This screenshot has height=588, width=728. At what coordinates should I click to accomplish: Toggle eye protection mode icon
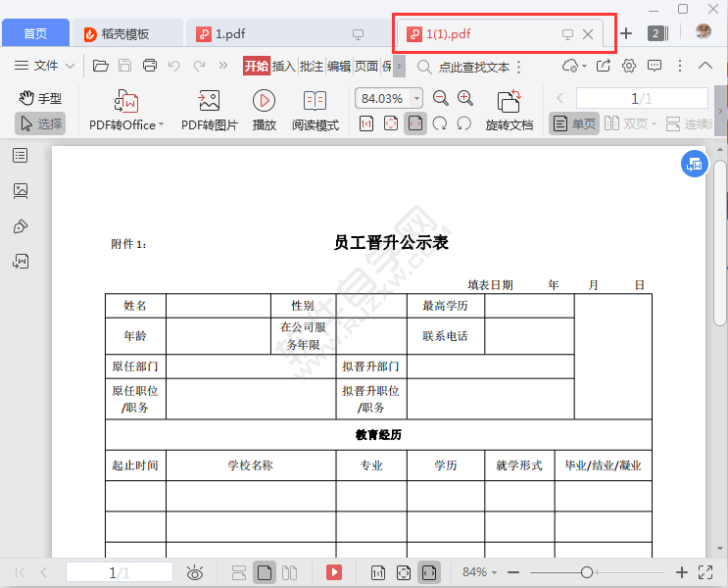pos(195,572)
